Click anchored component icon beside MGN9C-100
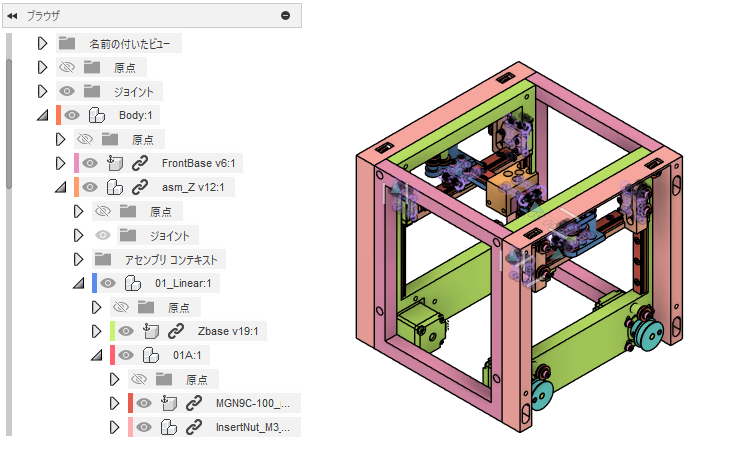The image size is (753, 457). (169, 403)
